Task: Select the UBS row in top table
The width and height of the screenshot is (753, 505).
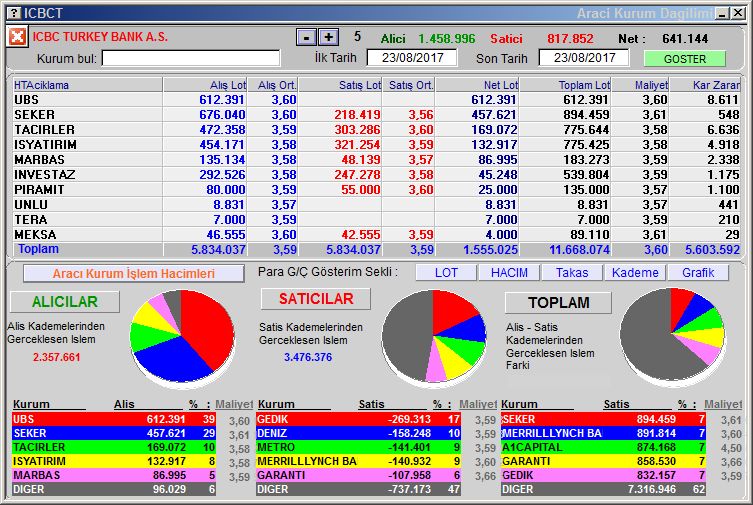Action: [x=376, y=100]
